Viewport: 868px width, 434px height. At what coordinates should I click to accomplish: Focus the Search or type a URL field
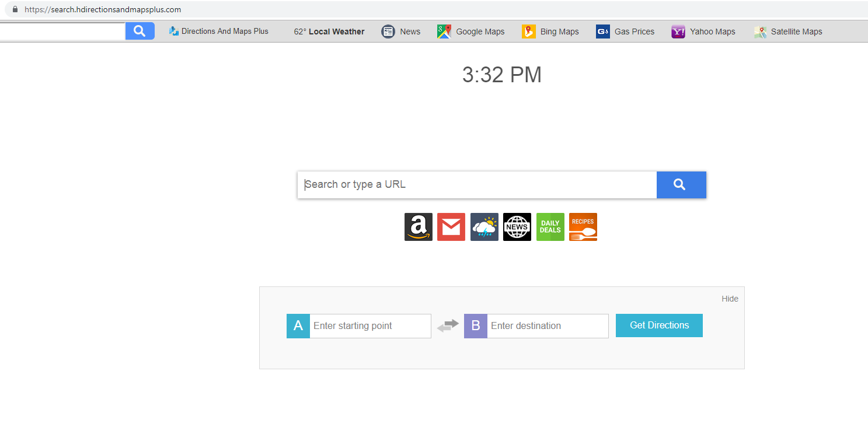coord(477,185)
